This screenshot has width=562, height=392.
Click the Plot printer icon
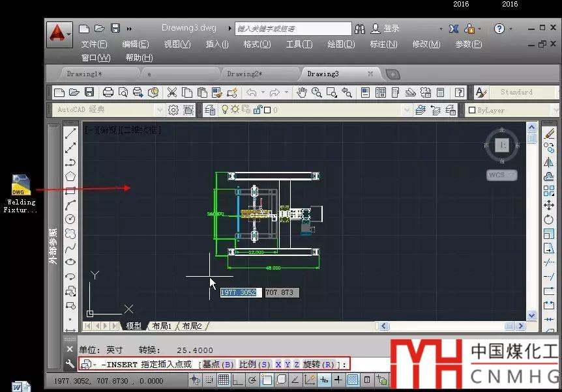coord(108,93)
